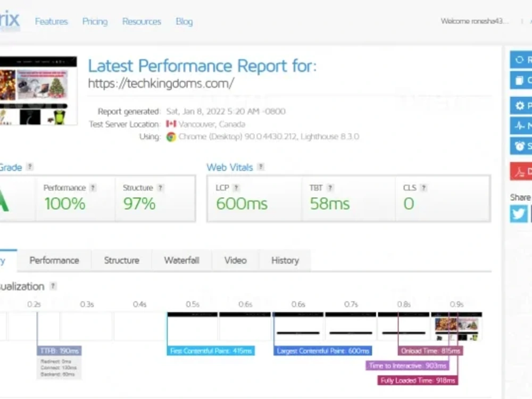Click the 58ms TBT value
Viewport: 532px width, 399px height.
(x=329, y=204)
